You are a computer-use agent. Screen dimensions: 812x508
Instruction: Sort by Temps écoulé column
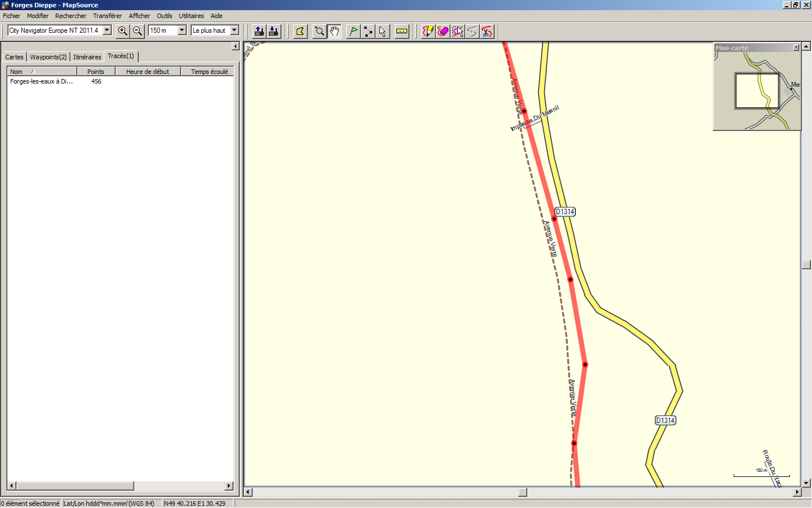(207, 72)
